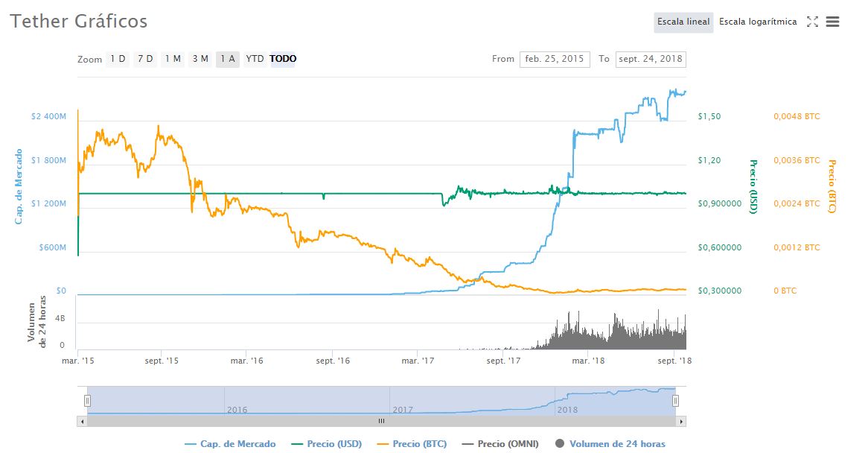Click the To date field

pyautogui.click(x=651, y=60)
